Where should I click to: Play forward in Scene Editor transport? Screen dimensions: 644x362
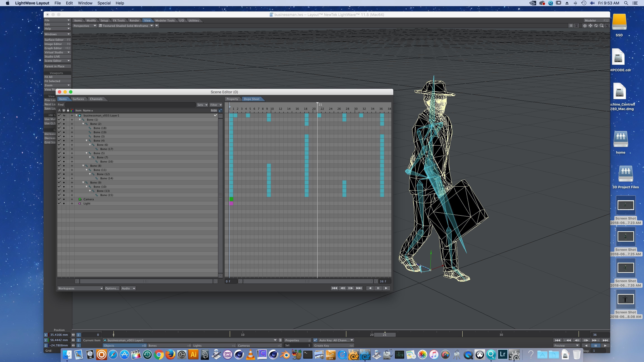386,288
